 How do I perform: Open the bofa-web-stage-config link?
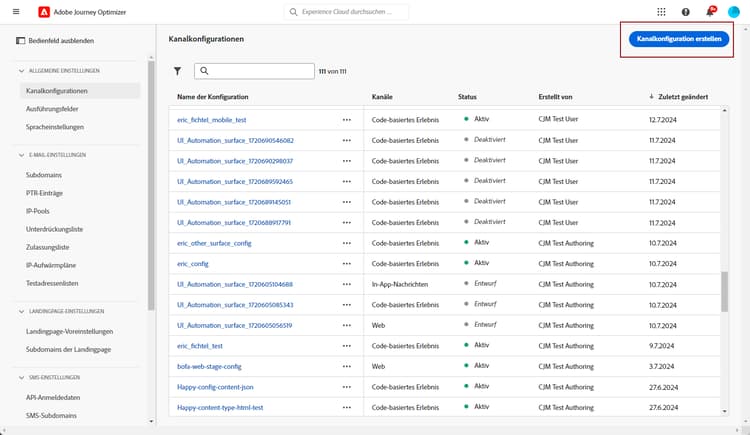(209, 366)
